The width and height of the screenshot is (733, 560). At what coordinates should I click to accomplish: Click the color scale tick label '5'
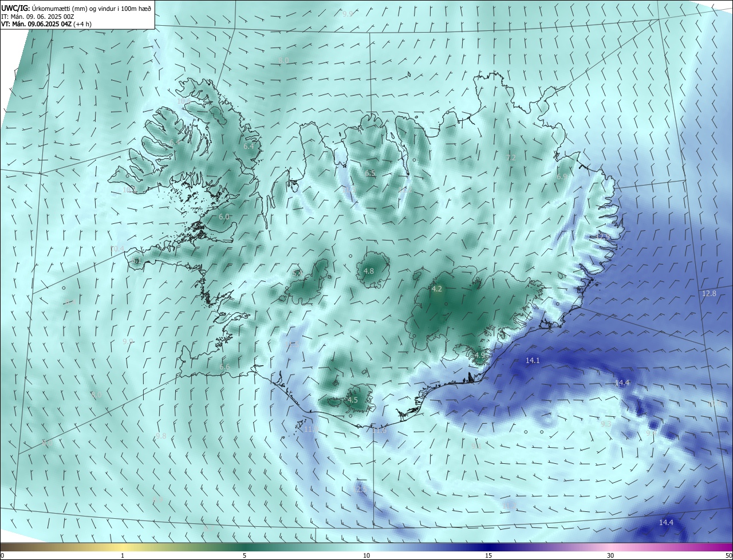[x=245, y=555]
